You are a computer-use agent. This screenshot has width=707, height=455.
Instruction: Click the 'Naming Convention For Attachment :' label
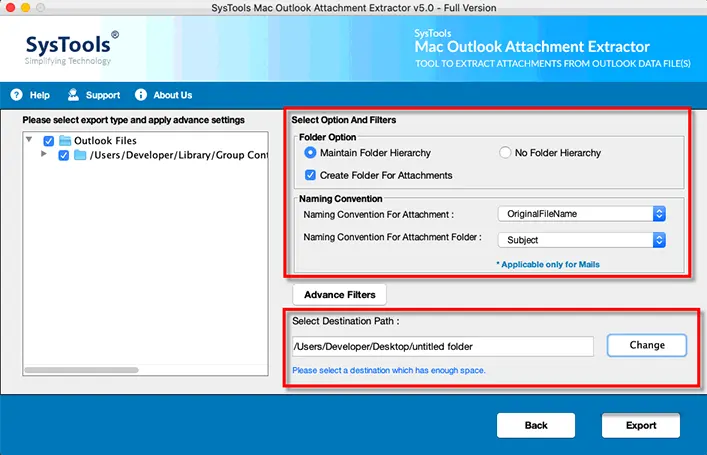[x=378, y=215]
